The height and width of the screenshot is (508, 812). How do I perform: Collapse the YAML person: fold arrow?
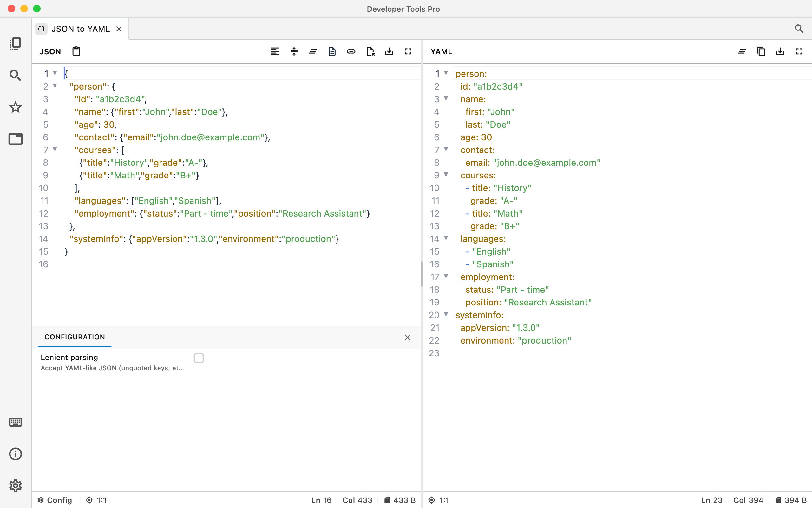(x=446, y=73)
